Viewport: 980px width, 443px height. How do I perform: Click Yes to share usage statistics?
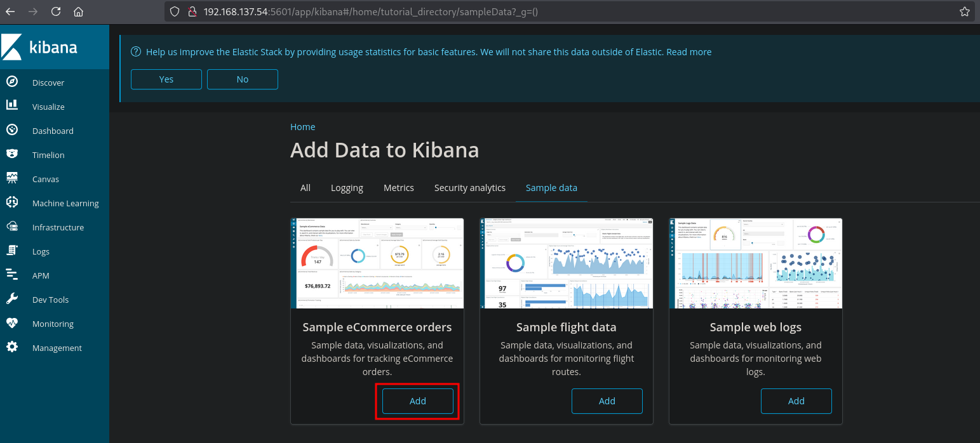click(x=166, y=79)
